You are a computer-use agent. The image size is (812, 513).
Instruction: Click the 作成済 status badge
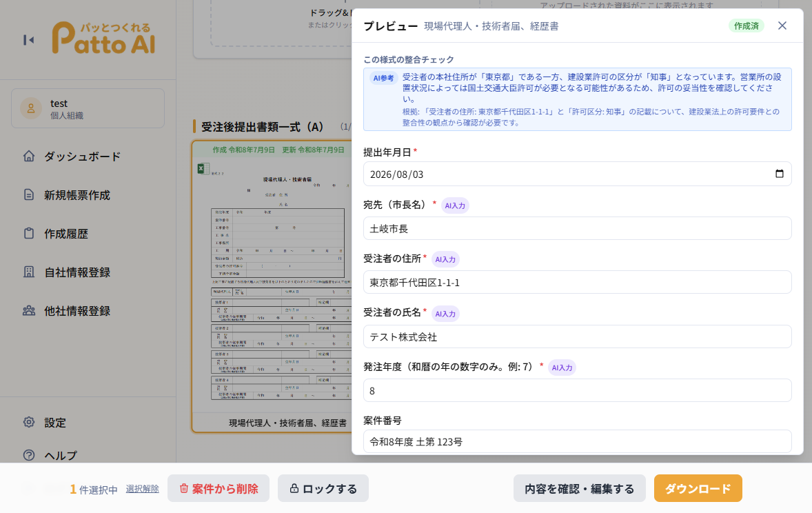click(747, 26)
